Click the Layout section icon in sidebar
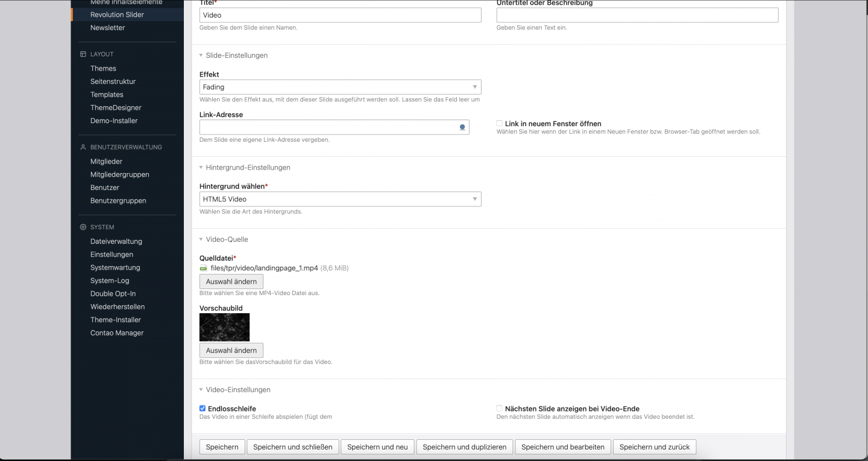Image resolution: width=868 pixels, height=461 pixels. click(x=83, y=54)
